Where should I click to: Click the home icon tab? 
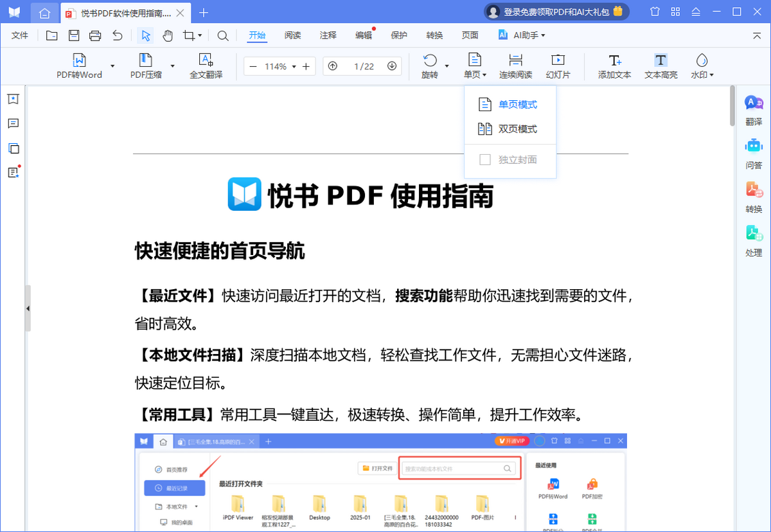tap(44, 12)
